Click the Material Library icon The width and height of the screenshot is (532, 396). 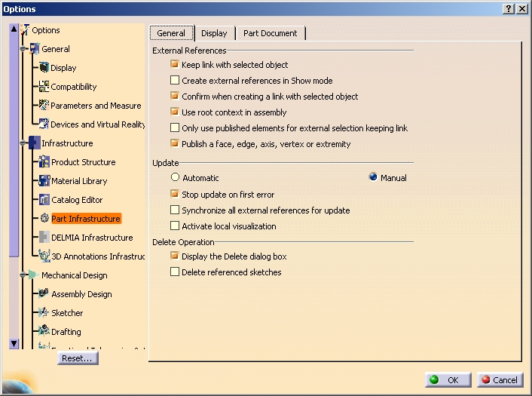coord(44,181)
